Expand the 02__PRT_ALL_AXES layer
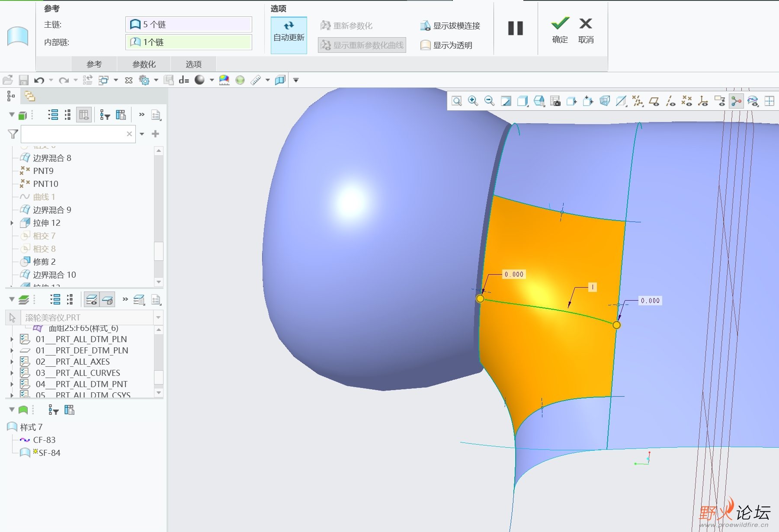The width and height of the screenshot is (779, 532). [x=12, y=362]
